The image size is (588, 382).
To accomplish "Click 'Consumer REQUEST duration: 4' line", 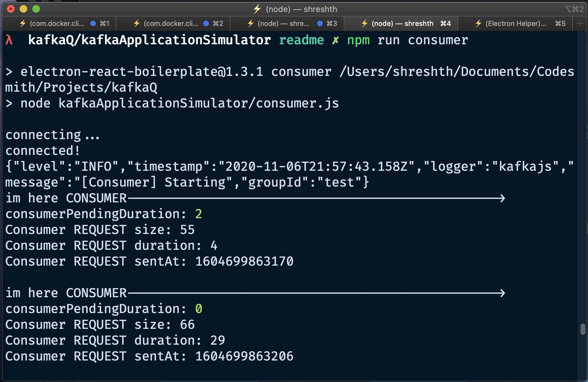I will [111, 246].
